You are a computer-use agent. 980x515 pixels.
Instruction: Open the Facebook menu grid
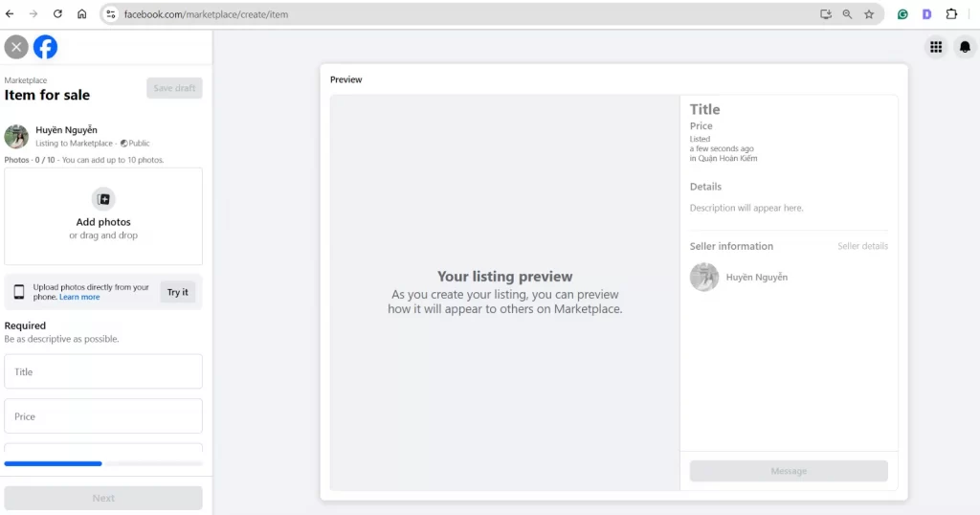pos(936,47)
